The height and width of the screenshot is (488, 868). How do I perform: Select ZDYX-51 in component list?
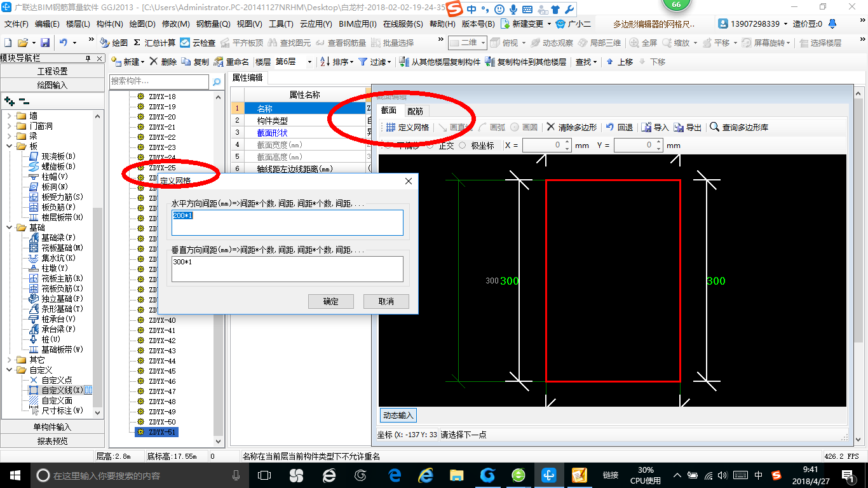pyautogui.click(x=161, y=432)
